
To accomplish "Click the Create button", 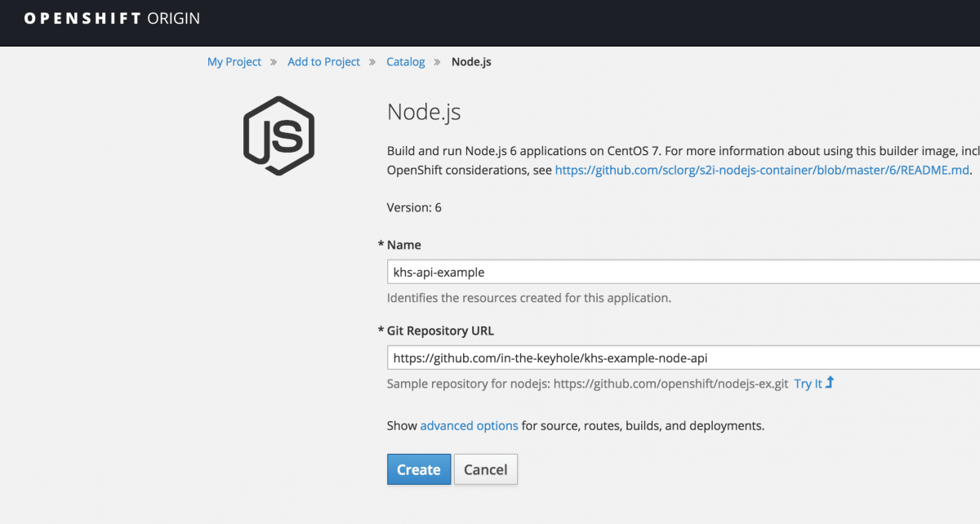I will coord(418,469).
